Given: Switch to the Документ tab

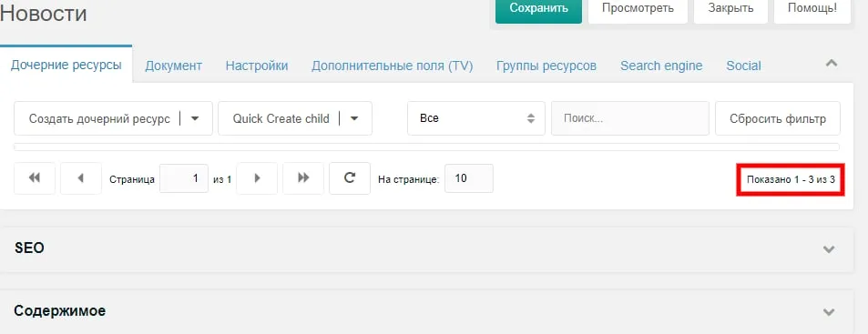Looking at the screenshot, I should [173, 66].
